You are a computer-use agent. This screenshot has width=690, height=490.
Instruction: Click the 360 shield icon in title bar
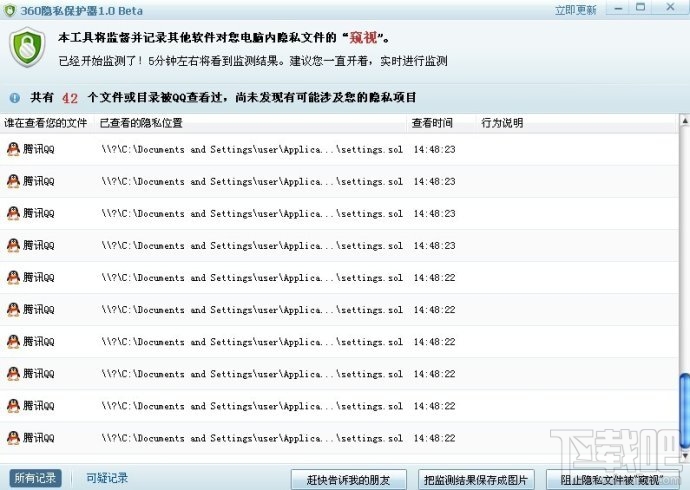pyautogui.click(x=10, y=10)
